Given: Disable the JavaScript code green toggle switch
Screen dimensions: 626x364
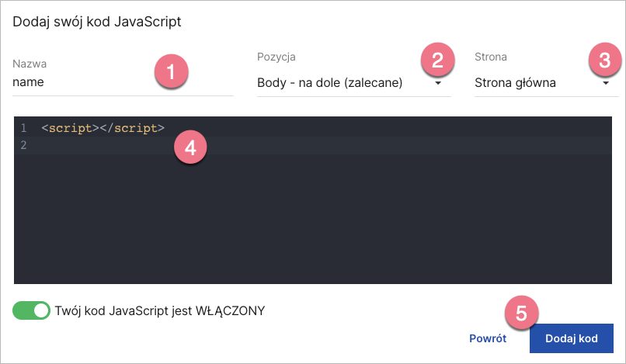Looking at the screenshot, I should [31, 310].
